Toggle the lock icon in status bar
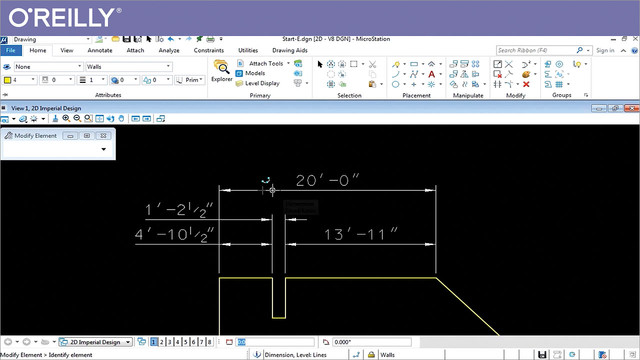 pyautogui.click(x=371, y=355)
